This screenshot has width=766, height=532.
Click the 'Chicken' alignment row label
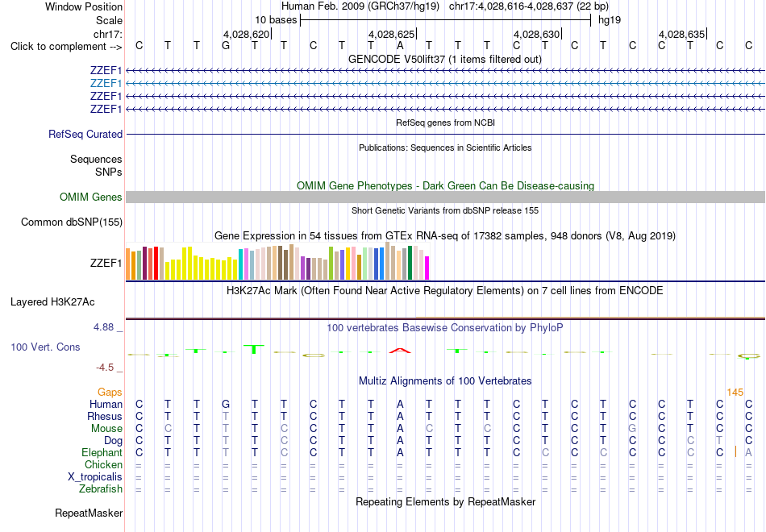103,464
